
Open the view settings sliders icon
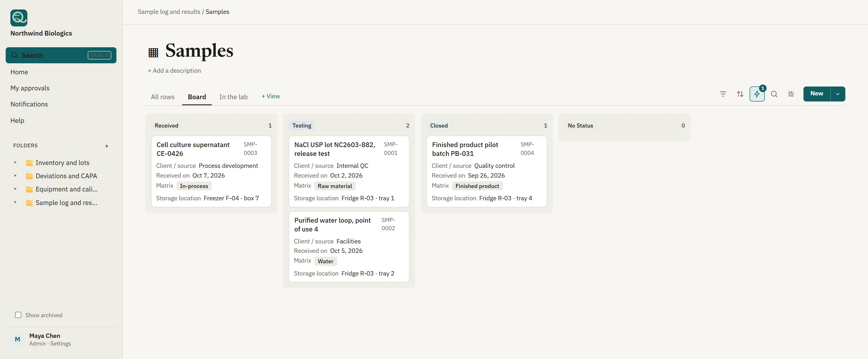(791, 94)
